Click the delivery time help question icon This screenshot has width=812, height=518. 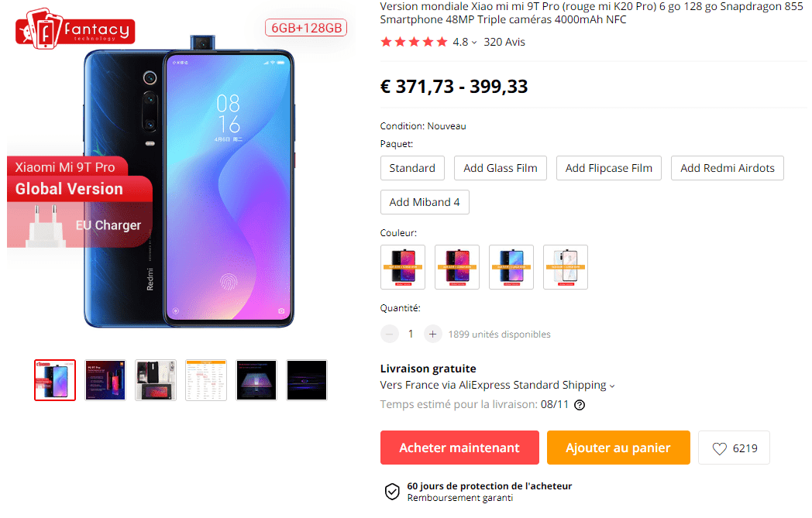point(580,404)
